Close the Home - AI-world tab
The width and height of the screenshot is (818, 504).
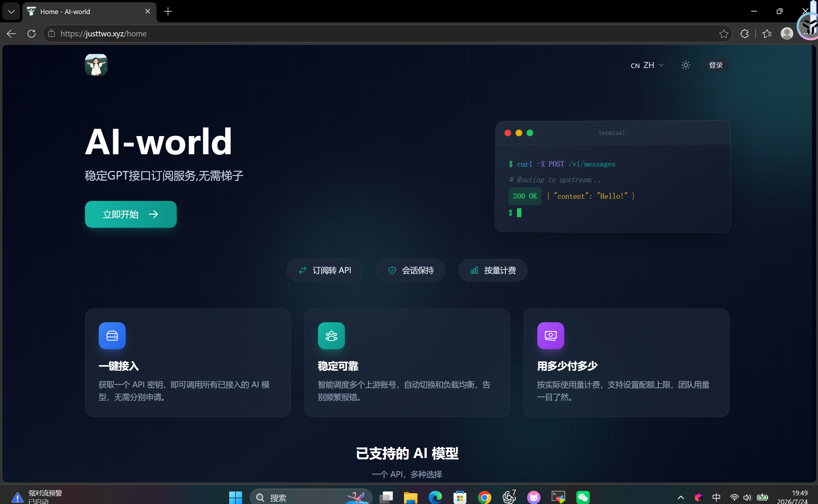147,12
